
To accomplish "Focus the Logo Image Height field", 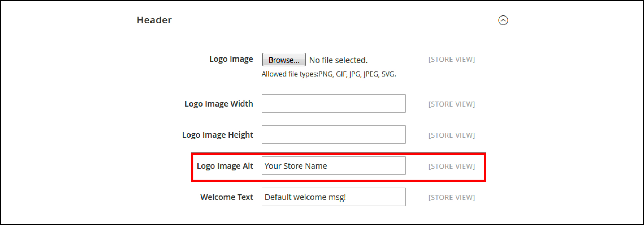I will point(334,134).
